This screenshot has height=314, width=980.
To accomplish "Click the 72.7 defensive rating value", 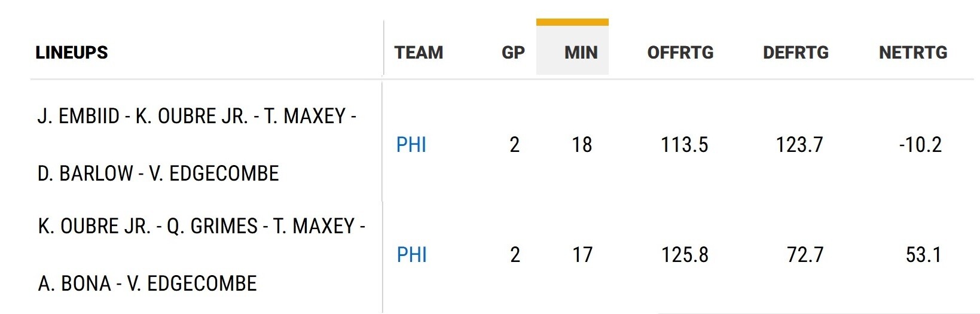I will [x=805, y=255].
